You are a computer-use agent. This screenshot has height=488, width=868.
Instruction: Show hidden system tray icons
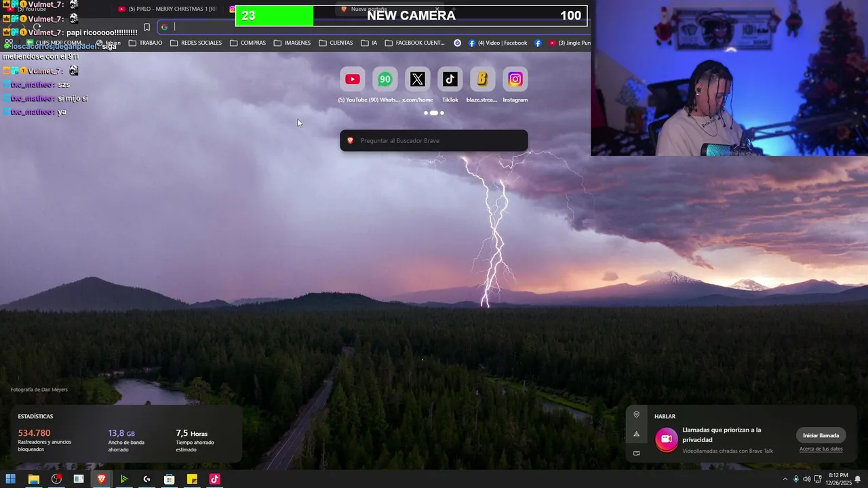(x=785, y=479)
